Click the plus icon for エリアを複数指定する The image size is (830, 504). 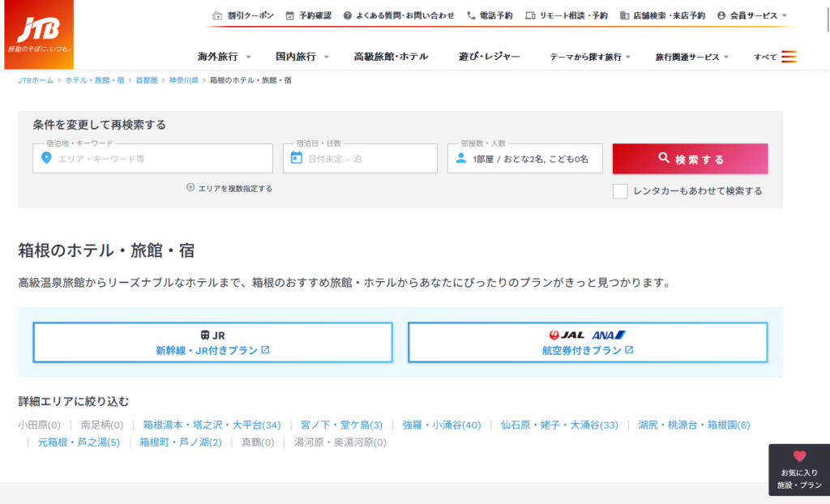click(190, 188)
